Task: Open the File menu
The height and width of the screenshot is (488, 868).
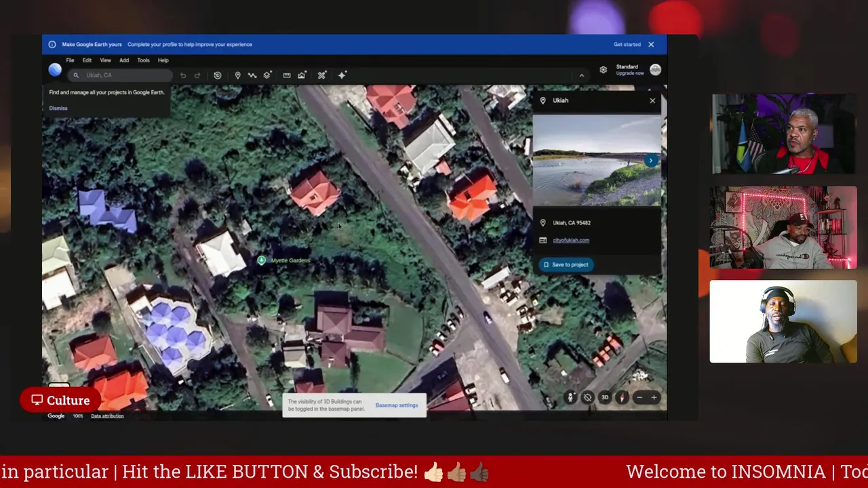Action: tap(70, 60)
